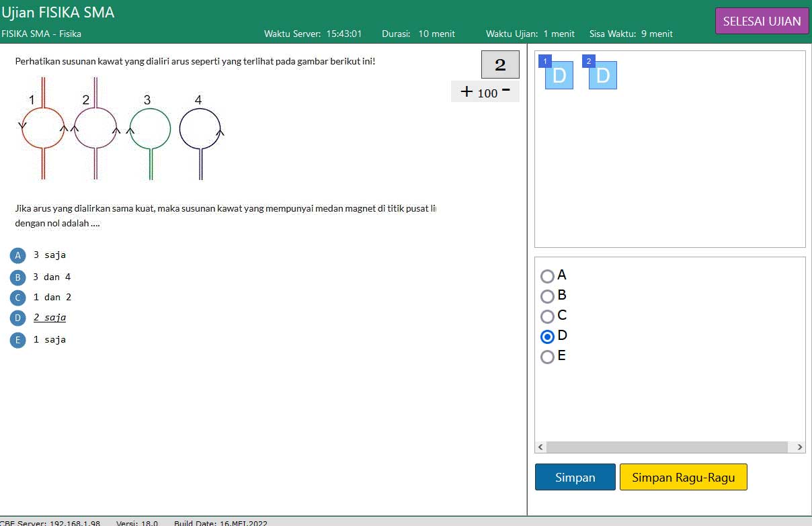Choose radio option C

click(548, 316)
